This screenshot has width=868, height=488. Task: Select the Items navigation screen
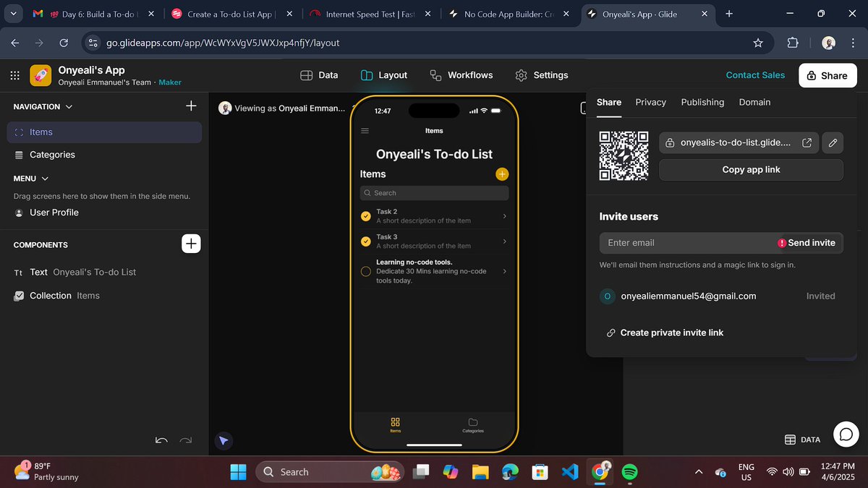tap(104, 132)
